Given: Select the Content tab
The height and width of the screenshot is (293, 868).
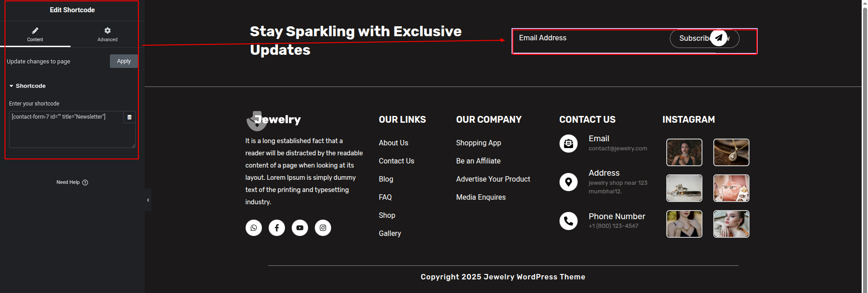Looking at the screenshot, I should click(x=35, y=34).
